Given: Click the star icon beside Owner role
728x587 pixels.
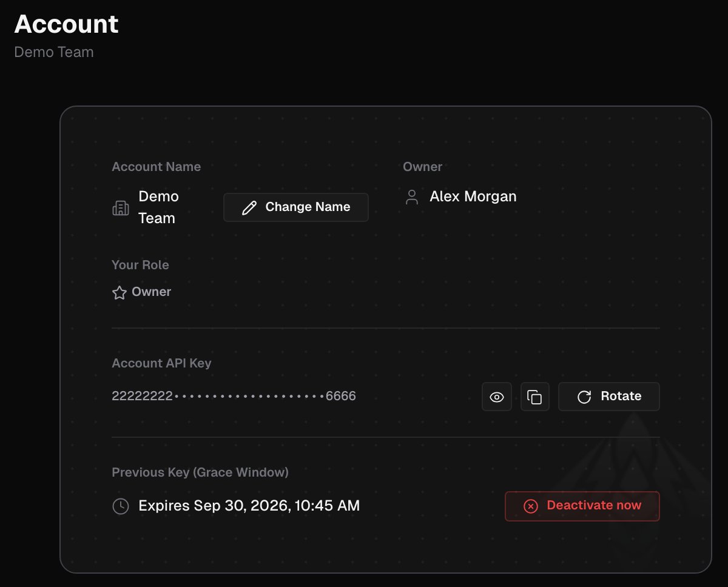Looking at the screenshot, I should (x=120, y=293).
